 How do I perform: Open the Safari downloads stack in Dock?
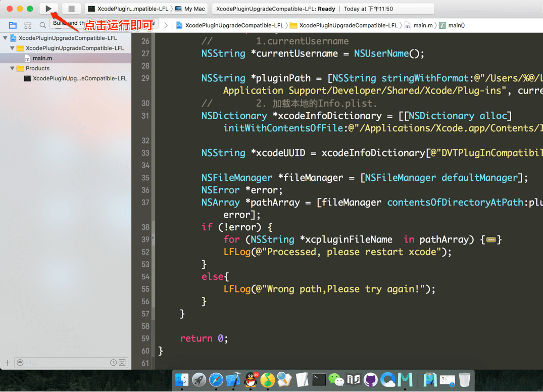[448, 380]
